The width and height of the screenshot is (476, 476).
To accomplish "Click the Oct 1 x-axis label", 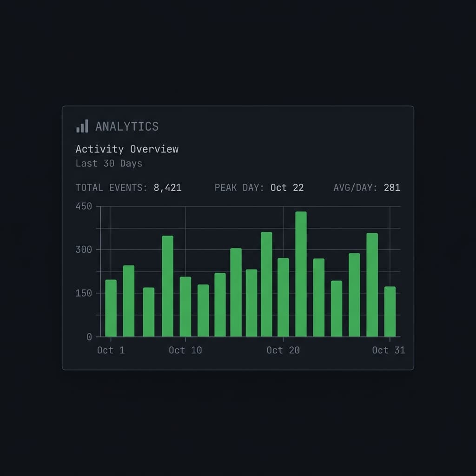I will pyautogui.click(x=111, y=350).
